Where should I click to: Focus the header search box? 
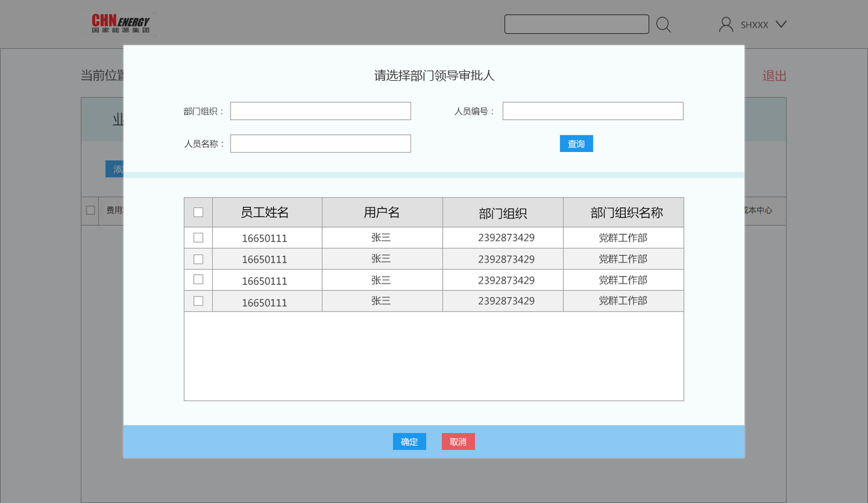[x=576, y=24]
